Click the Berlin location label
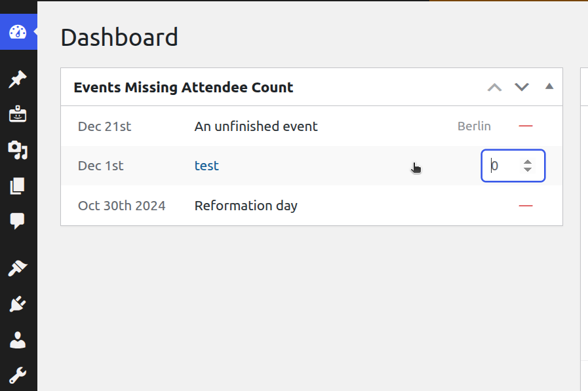The image size is (588, 391). [474, 126]
